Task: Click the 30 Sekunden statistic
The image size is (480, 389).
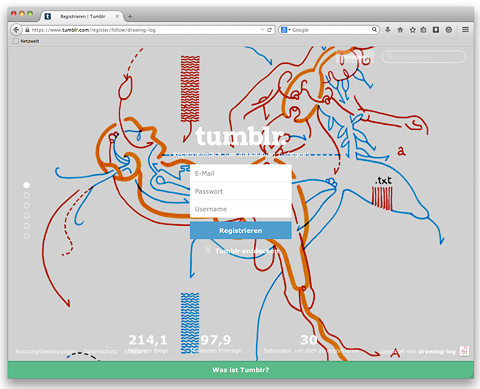Action: (310, 344)
